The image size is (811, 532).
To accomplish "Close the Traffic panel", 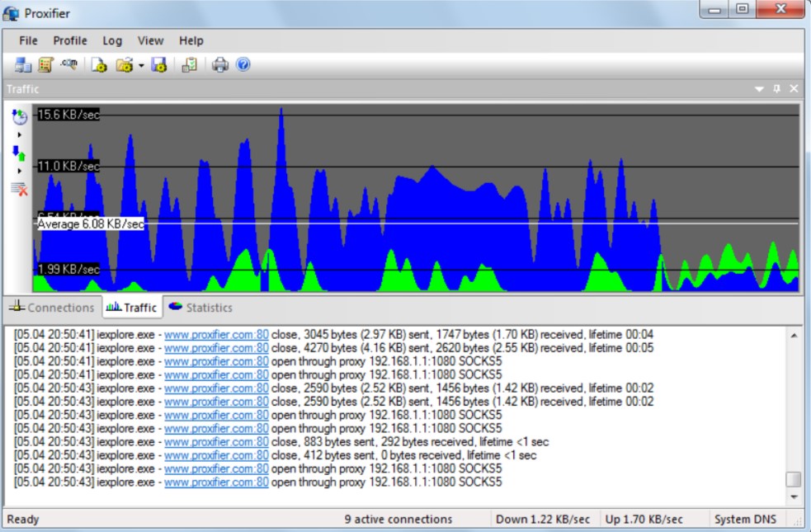I will coord(794,89).
